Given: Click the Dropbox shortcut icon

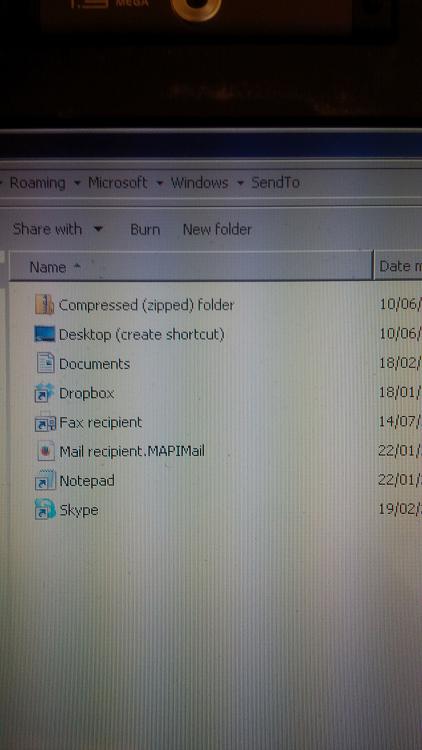Looking at the screenshot, I should tap(45, 393).
